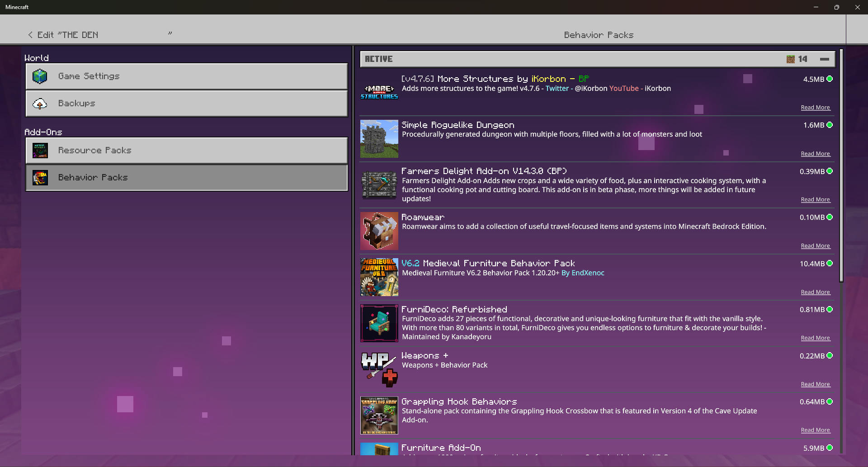868x467 pixels.
Task: Click the 10.4MB size label
Action: pyautogui.click(x=812, y=264)
